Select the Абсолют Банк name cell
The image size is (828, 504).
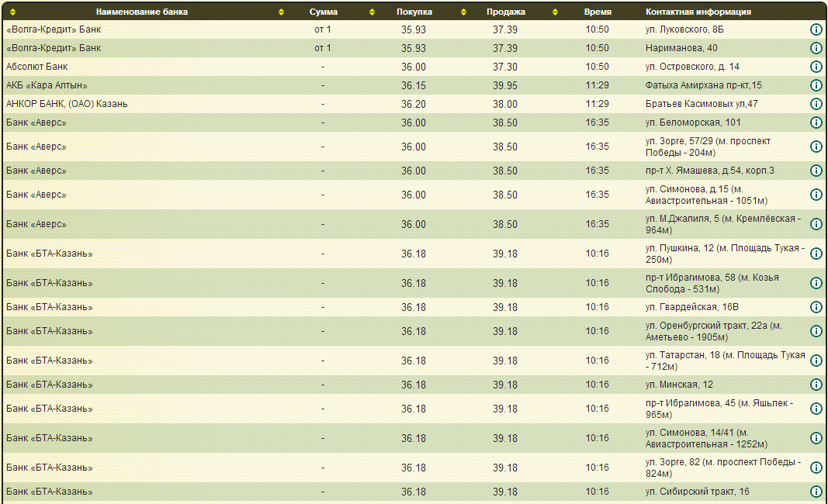[37, 67]
